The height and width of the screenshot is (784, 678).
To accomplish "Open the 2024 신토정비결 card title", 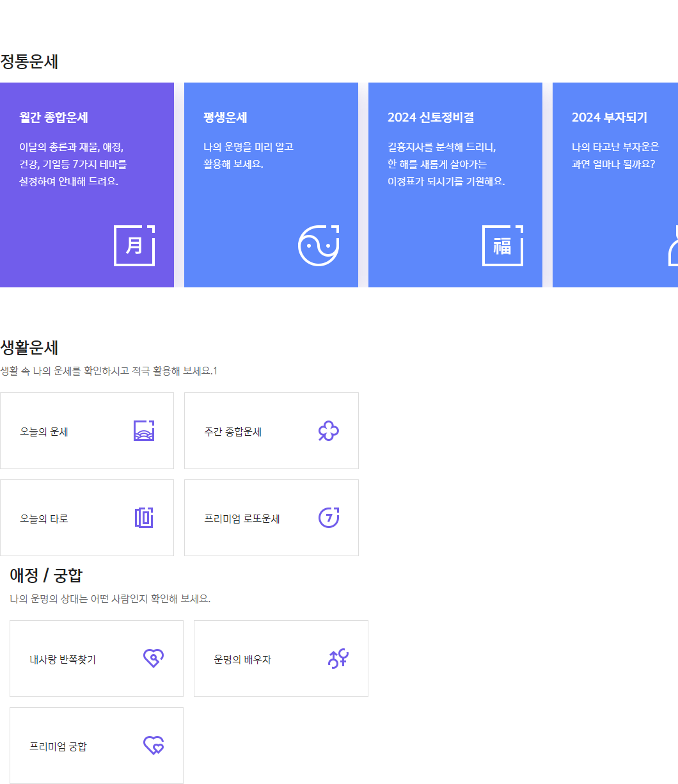I will [430, 118].
